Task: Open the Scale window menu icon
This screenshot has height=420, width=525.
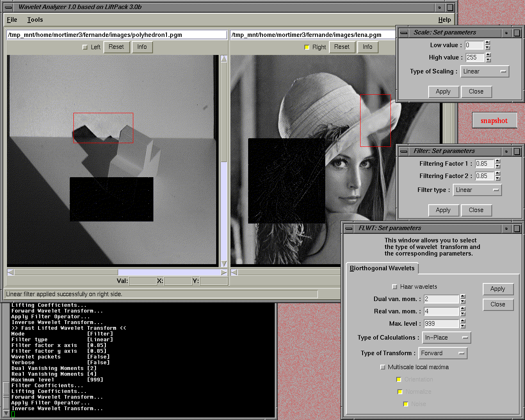Action: [404, 33]
